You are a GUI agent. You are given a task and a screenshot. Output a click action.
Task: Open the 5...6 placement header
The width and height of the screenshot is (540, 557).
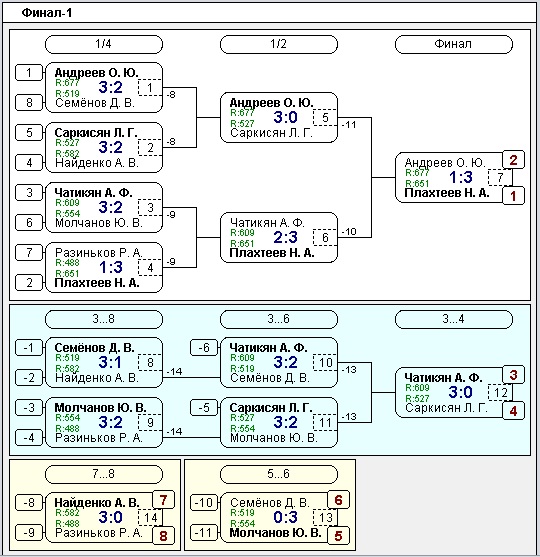point(279,474)
